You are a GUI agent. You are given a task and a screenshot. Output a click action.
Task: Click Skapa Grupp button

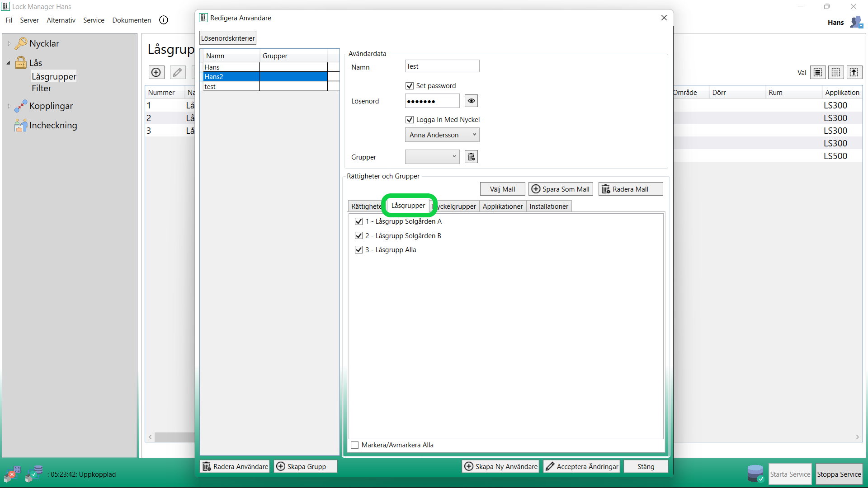[305, 466]
